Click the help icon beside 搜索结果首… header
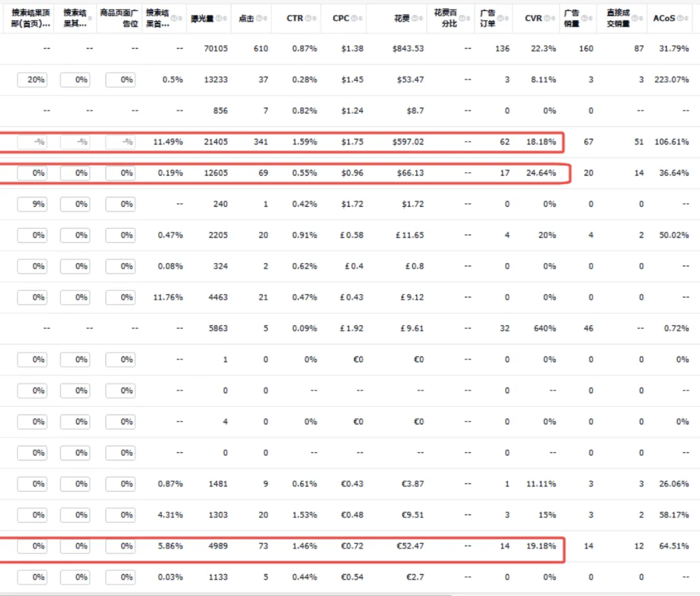Image resolution: width=700 pixels, height=596 pixels. tap(174, 18)
